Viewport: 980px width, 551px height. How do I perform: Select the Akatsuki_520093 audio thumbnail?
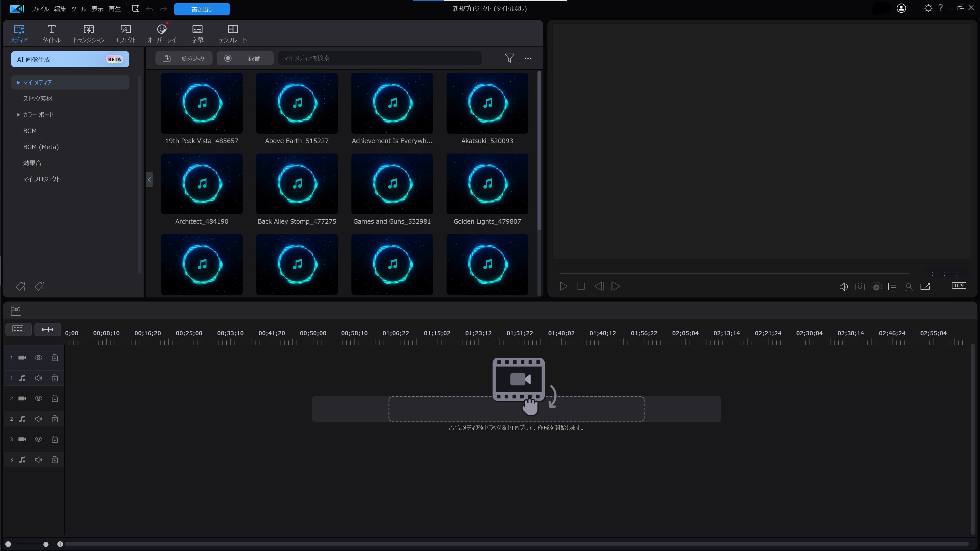click(x=487, y=103)
